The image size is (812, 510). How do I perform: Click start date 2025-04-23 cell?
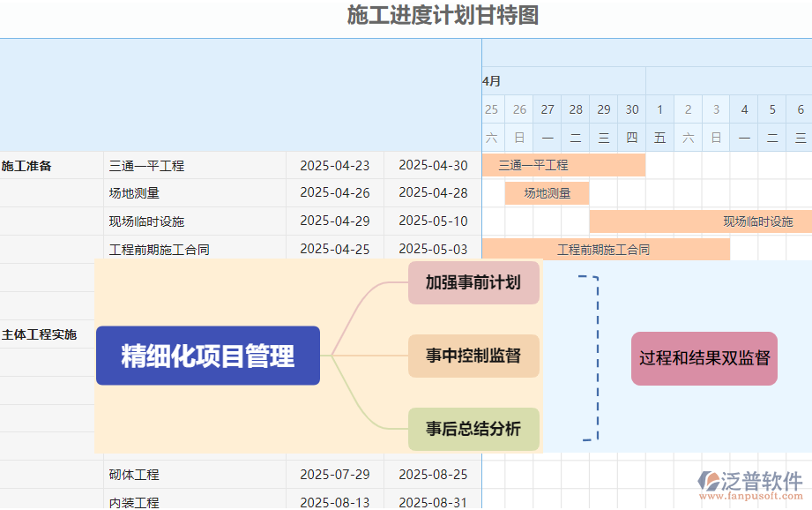334,165
